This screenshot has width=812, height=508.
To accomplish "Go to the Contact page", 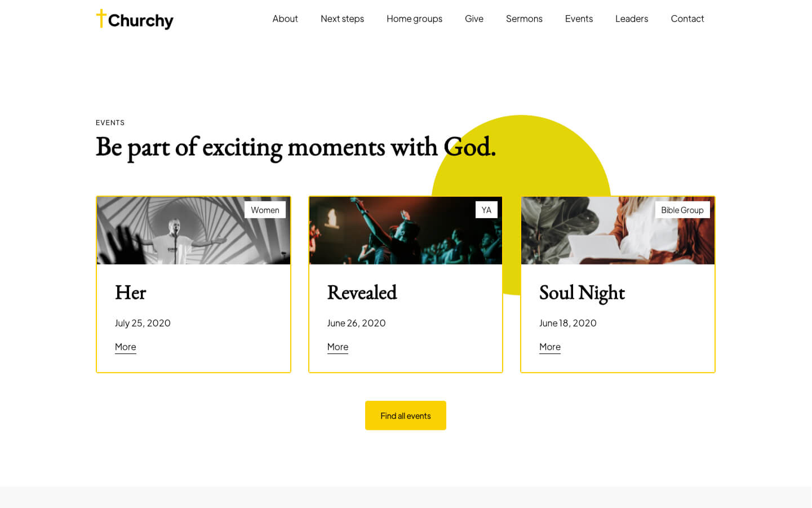I will pos(687,19).
